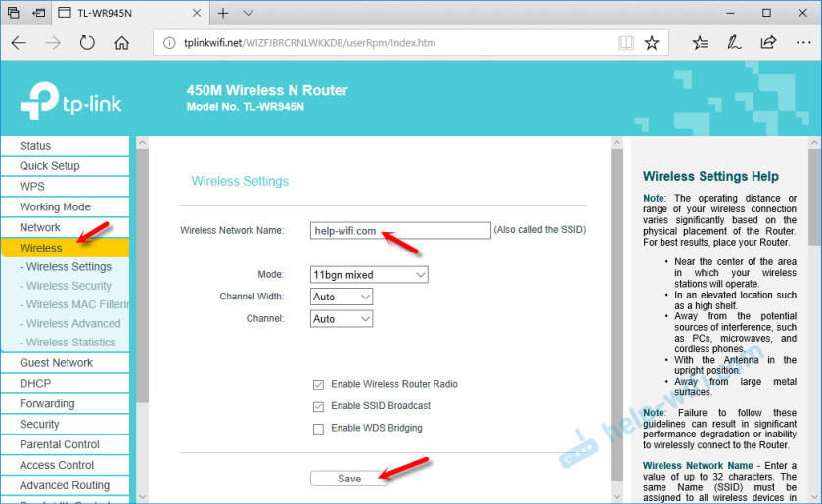Click the Save button
The height and width of the screenshot is (504, 822).
click(349, 479)
